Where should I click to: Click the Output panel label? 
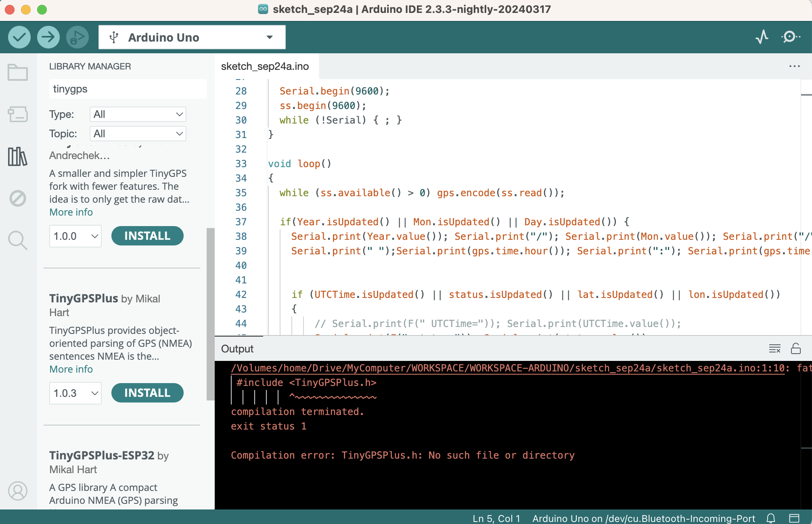tap(237, 349)
